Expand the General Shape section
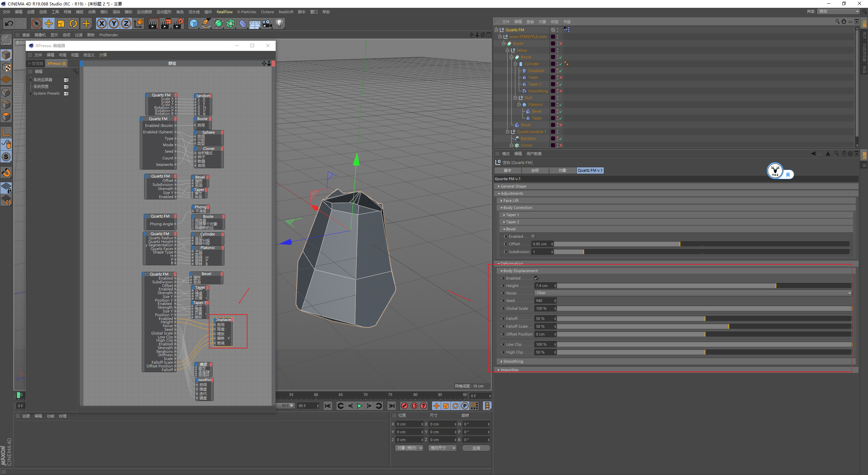 click(513, 186)
